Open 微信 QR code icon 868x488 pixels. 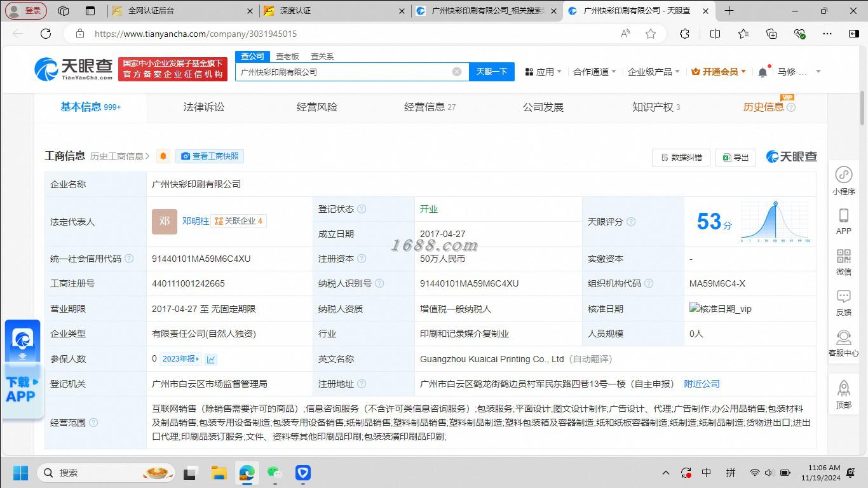[x=843, y=262]
